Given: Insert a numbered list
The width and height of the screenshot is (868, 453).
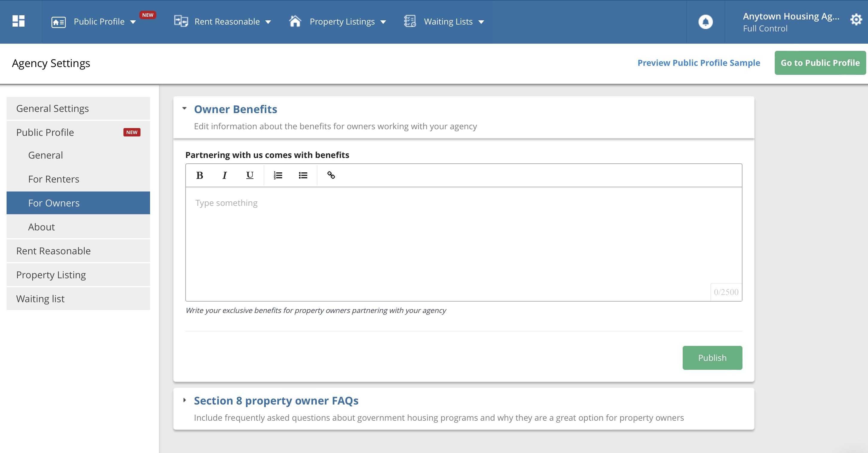Looking at the screenshot, I should click(278, 175).
